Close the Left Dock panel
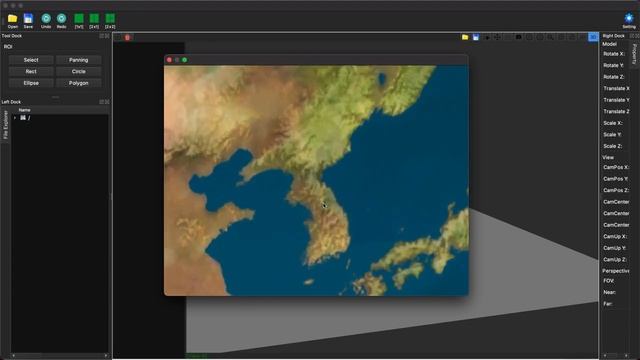640x360 pixels. [107, 102]
